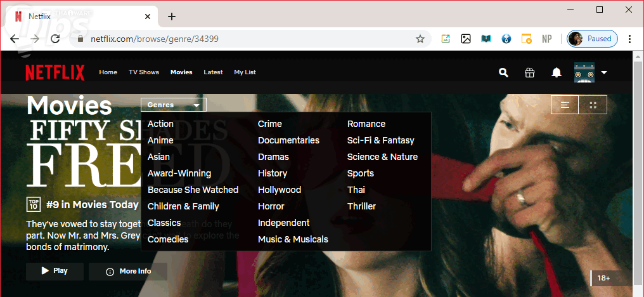Open the NP browser extension

[546, 39]
